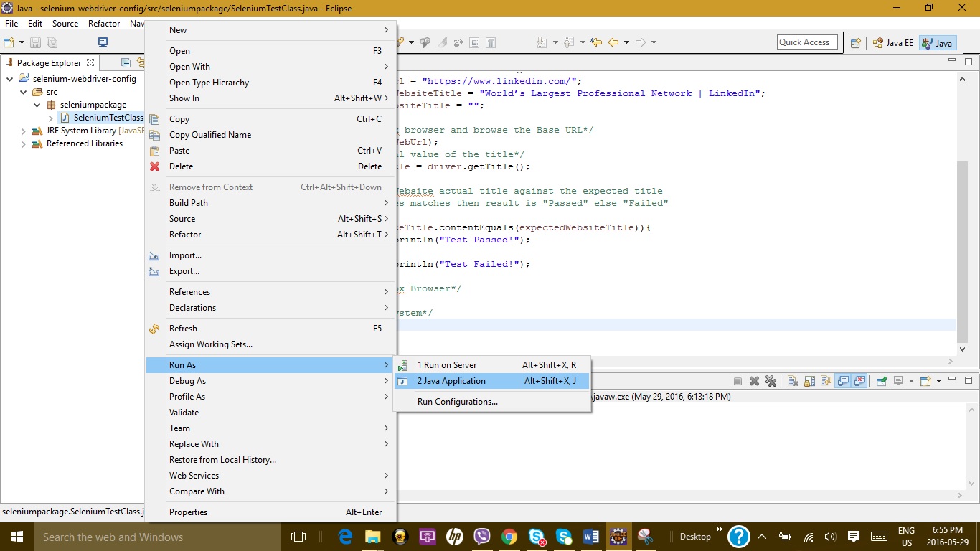Image resolution: width=980 pixels, height=551 pixels.
Task: Collapse All in Package Explorer
Action: pyautogui.click(x=126, y=63)
